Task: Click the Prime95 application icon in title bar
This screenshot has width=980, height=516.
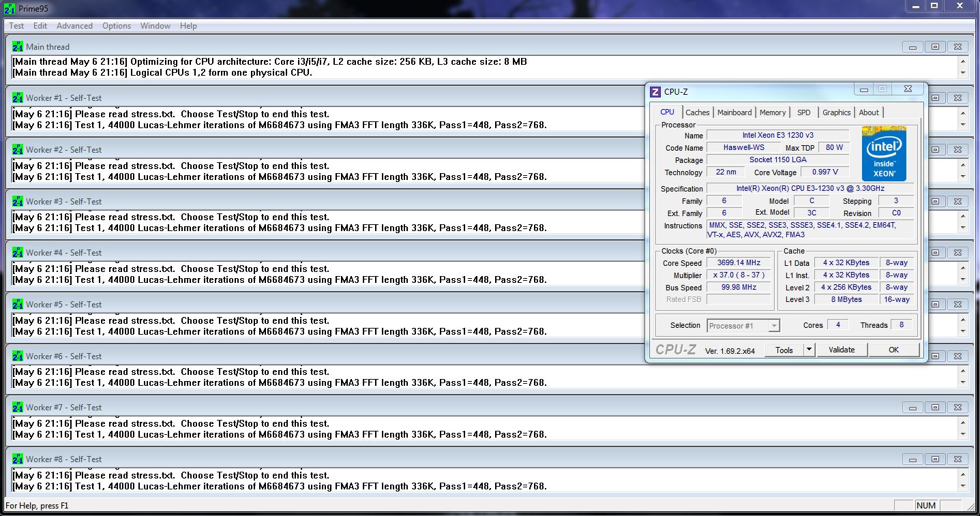Action: [x=9, y=8]
